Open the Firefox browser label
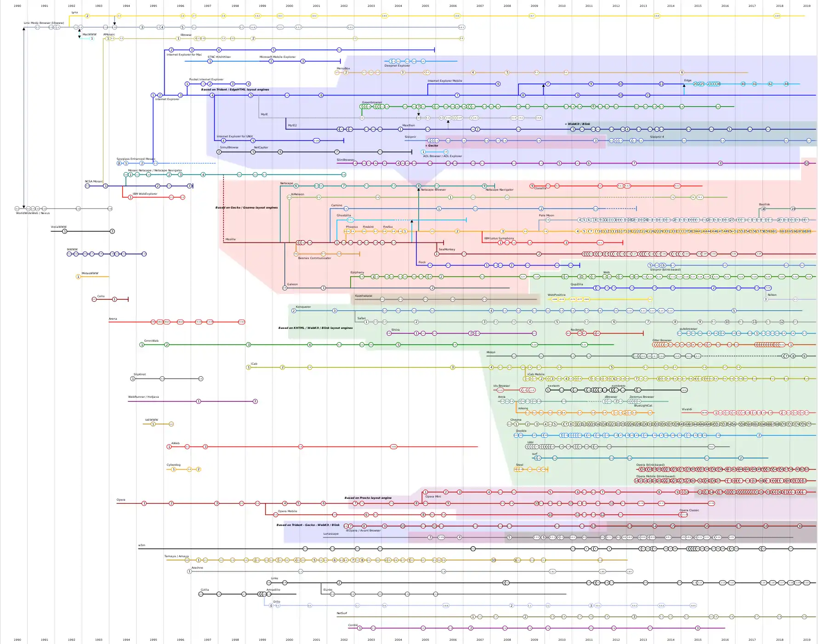Image resolution: width=818 pixels, height=644 pixels. tap(388, 227)
